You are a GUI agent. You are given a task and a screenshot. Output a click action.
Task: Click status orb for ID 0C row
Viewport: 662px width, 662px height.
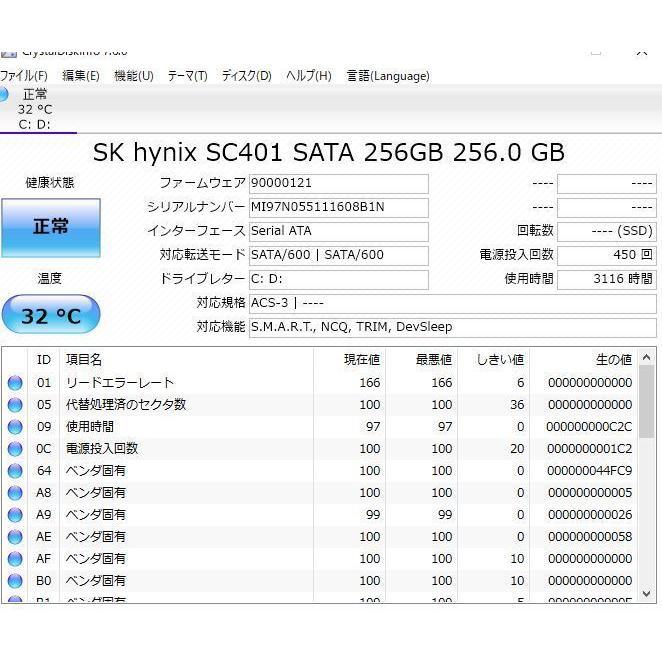[15, 449]
